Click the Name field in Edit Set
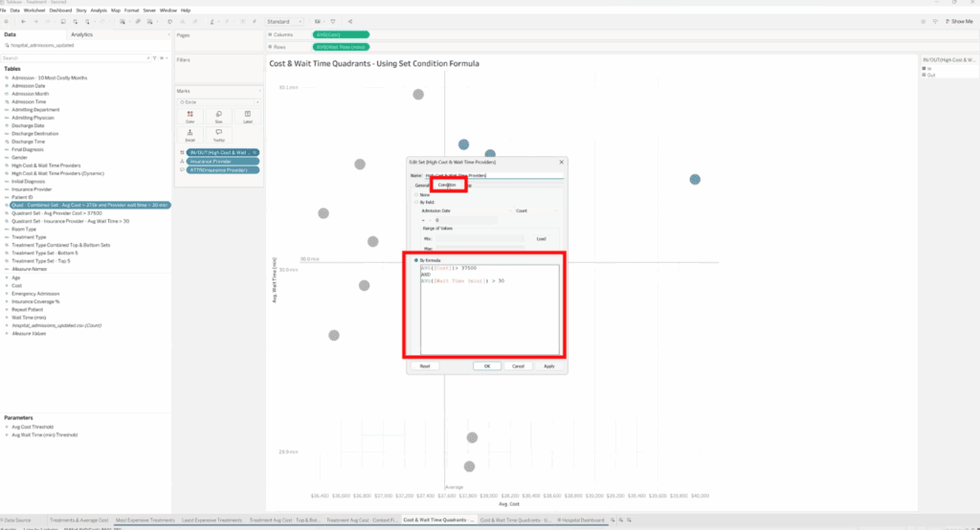Screen dimensions: 980x530 [494, 176]
